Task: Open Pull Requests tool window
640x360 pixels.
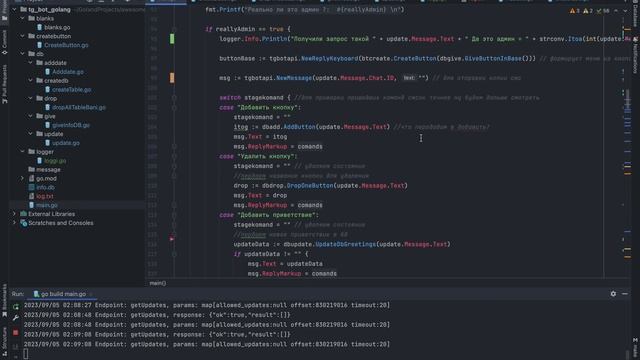Action: pos(4,84)
